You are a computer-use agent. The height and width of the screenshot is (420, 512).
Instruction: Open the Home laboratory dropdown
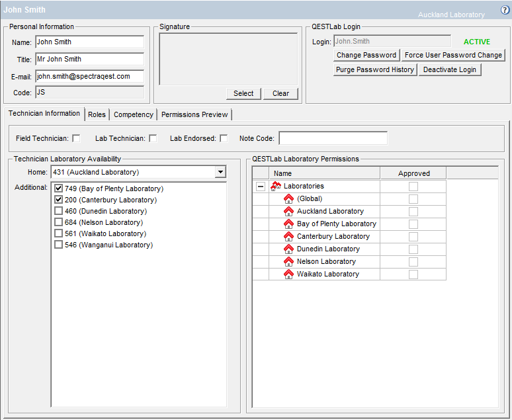point(220,173)
